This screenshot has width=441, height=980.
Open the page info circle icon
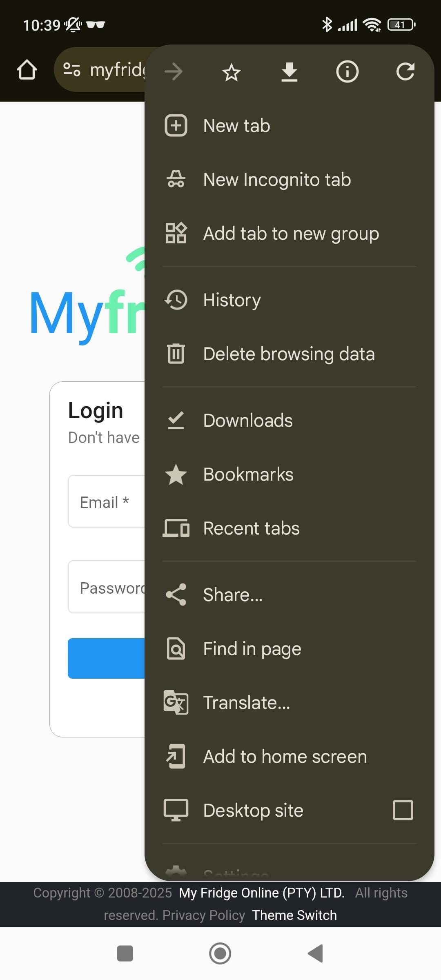[x=347, y=72]
